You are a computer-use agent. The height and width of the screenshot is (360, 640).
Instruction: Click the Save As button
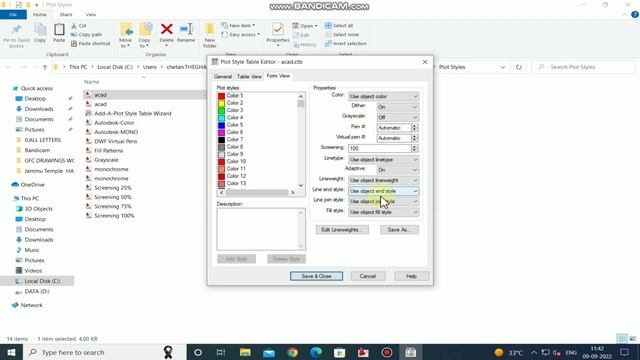point(399,230)
